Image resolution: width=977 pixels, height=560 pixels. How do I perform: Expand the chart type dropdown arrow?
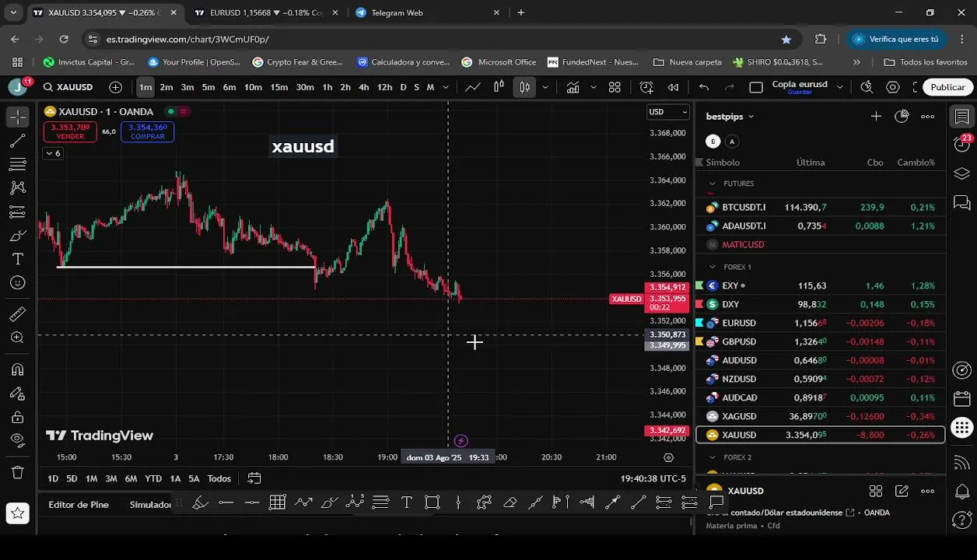pyautogui.click(x=546, y=87)
